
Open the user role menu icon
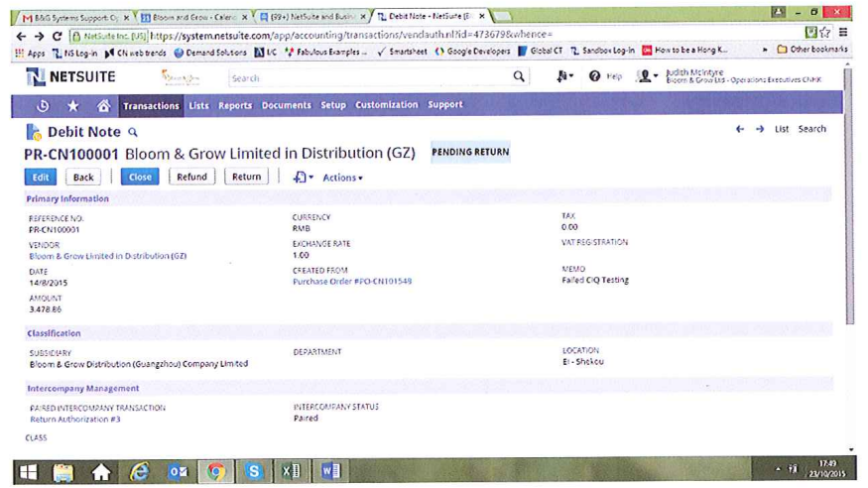pos(647,76)
